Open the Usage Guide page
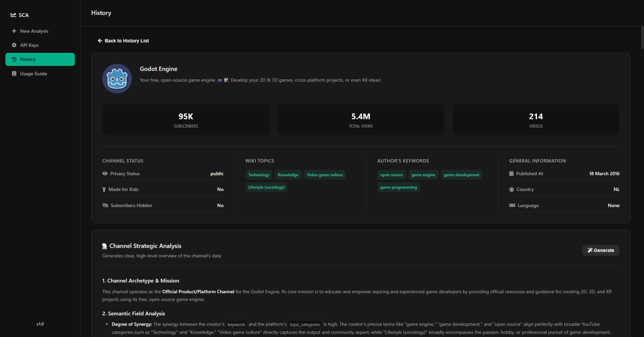Image resolution: width=644 pixels, height=337 pixels. coord(40,73)
